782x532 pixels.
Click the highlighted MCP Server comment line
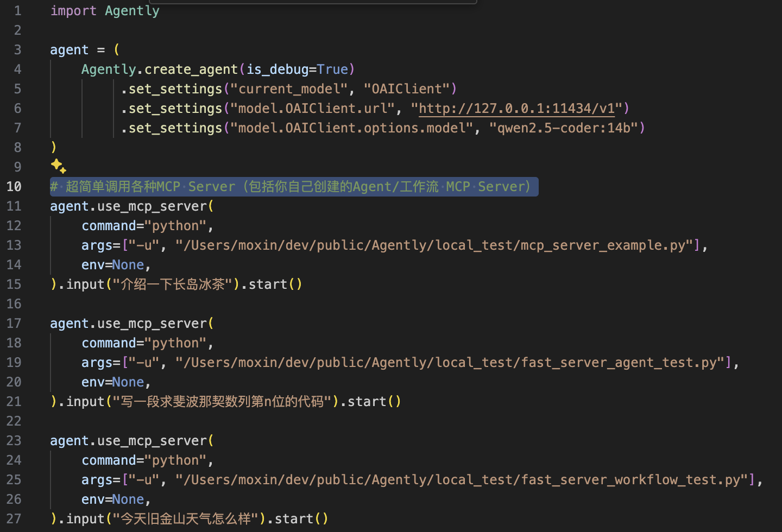(x=294, y=187)
